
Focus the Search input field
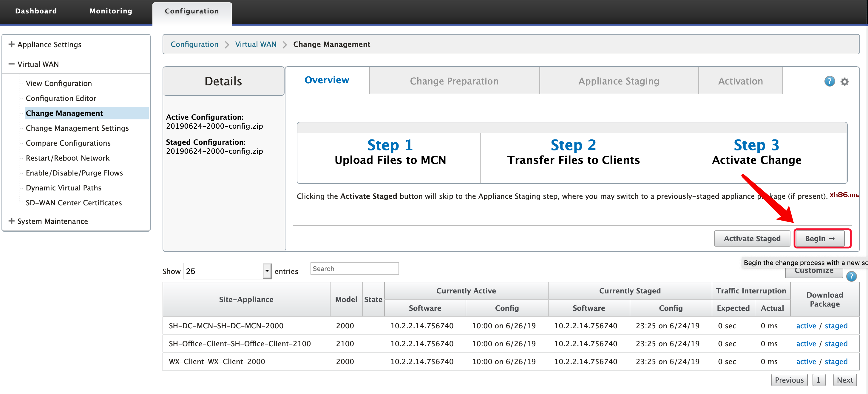pyautogui.click(x=354, y=269)
